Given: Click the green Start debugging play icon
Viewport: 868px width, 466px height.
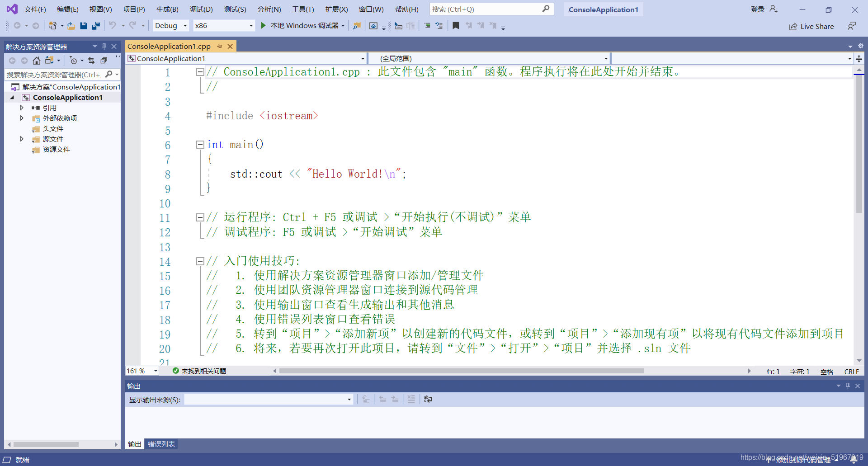Looking at the screenshot, I should [263, 26].
